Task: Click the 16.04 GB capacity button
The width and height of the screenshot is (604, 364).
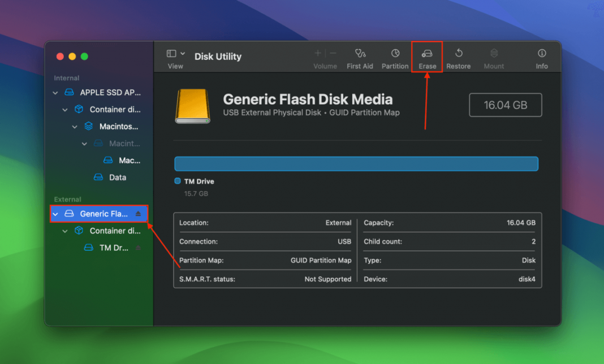Action: [505, 105]
